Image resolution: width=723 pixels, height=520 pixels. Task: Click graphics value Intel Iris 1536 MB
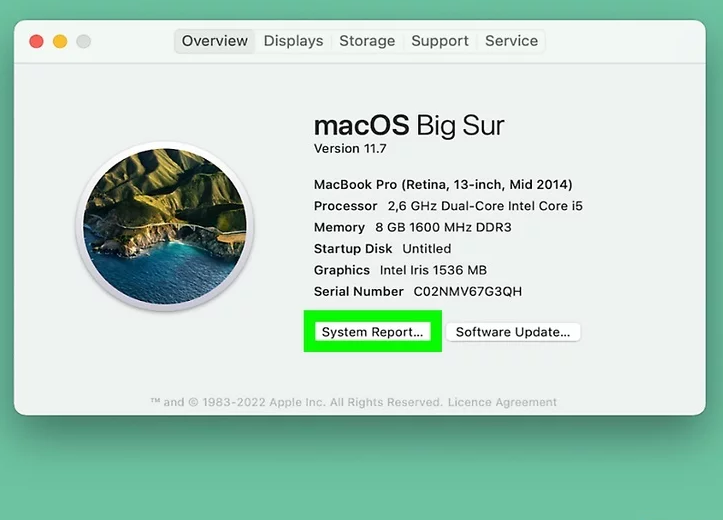(433, 270)
